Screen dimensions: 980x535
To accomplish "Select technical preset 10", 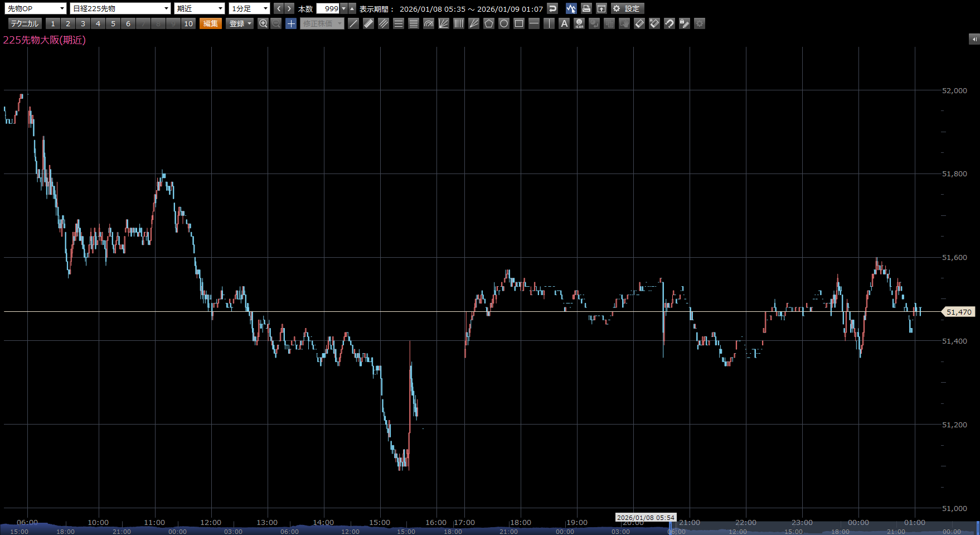I will coord(188,23).
